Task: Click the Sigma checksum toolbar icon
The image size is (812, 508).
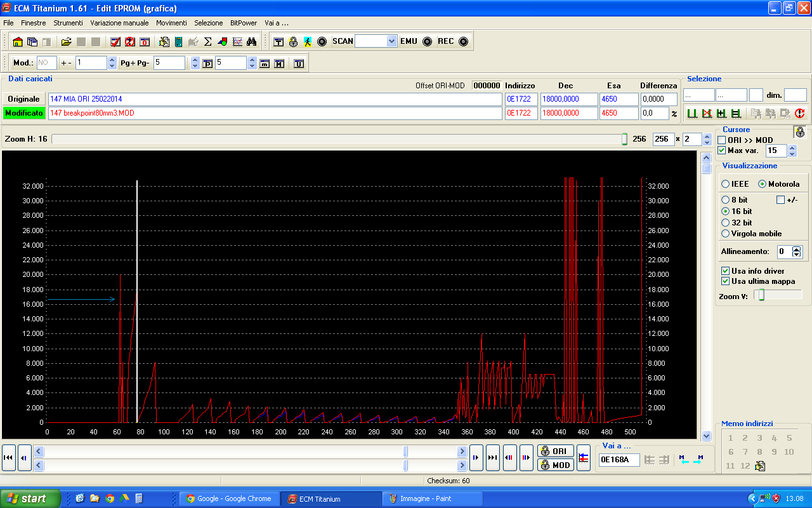Action: pos(207,42)
